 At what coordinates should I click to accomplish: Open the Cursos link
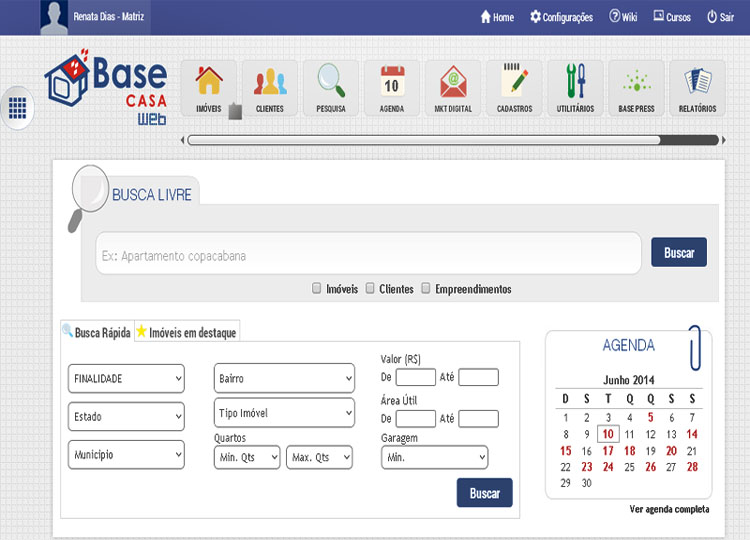point(672,17)
